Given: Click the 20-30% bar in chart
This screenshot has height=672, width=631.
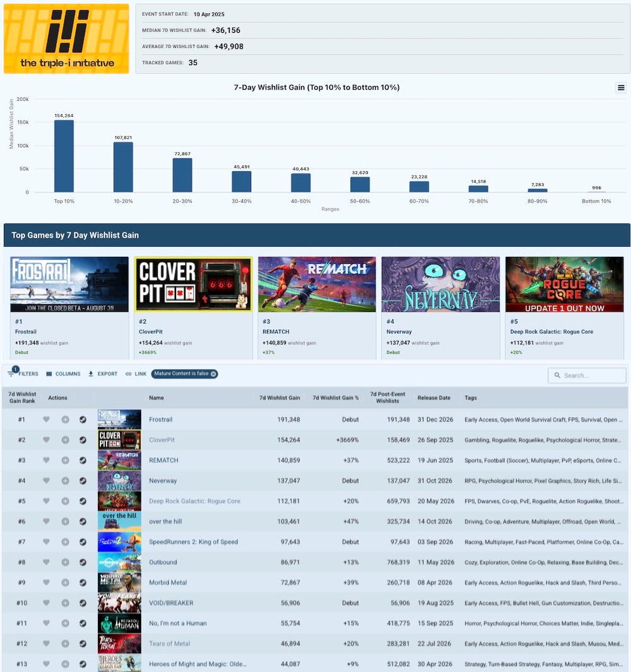Looking at the screenshot, I should [182, 175].
